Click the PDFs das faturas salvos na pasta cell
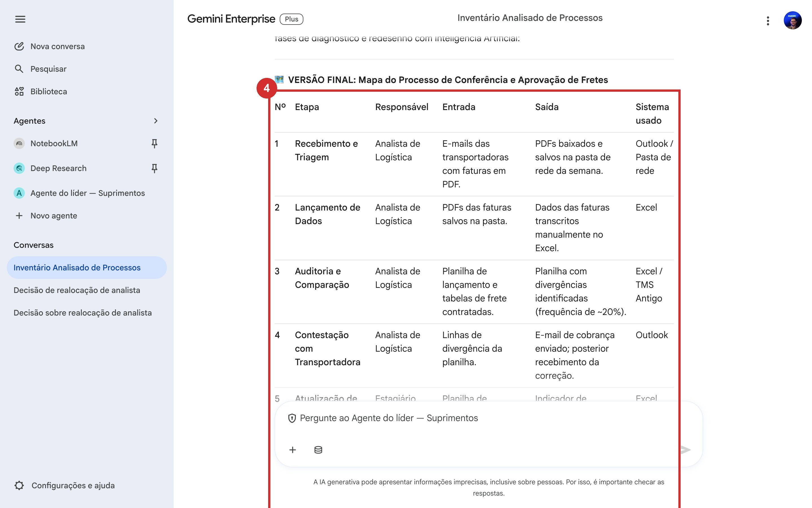This screenshot has width=812, height=508. [x=476, y=214]
